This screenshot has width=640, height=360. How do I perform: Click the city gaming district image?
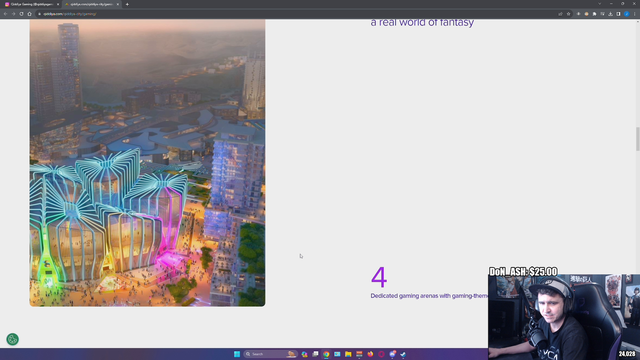pos(147,163)
